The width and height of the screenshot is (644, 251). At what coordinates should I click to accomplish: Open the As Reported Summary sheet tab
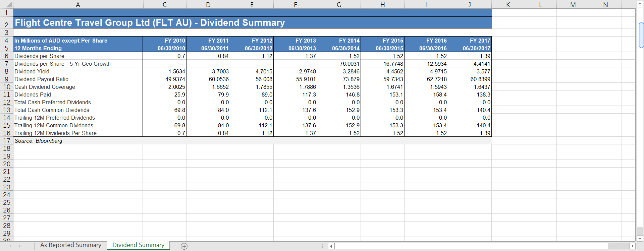click(71, 245)
